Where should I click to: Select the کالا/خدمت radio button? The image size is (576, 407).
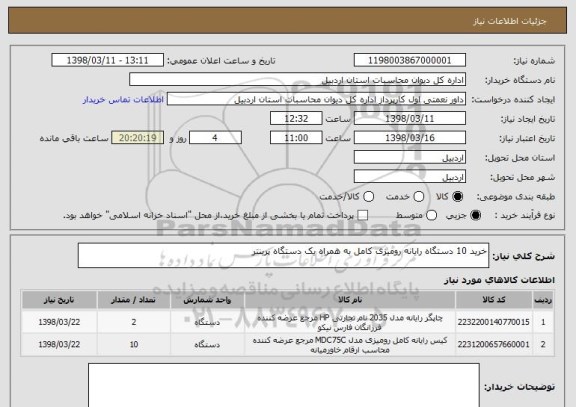368,197
